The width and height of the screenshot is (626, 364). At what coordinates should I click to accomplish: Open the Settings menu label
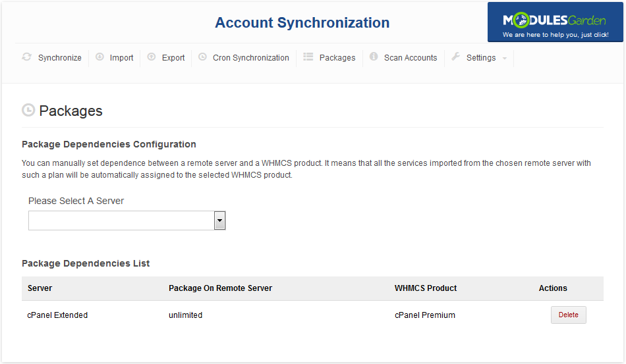click(x=481, y=58)
